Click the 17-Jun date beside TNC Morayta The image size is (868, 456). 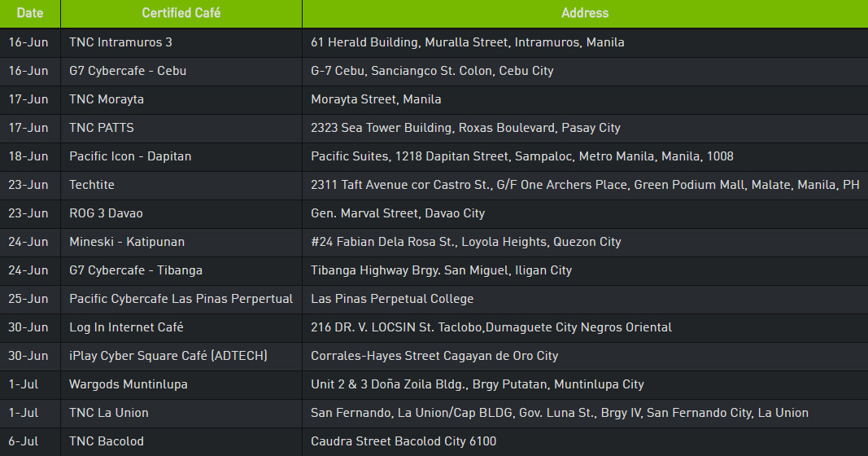click(30, 99)
